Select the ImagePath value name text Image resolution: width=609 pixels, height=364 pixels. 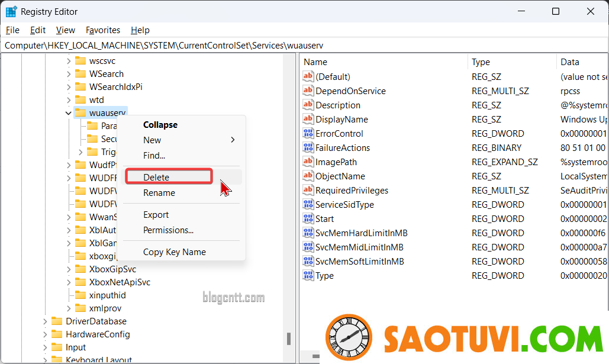coord(336,162)
